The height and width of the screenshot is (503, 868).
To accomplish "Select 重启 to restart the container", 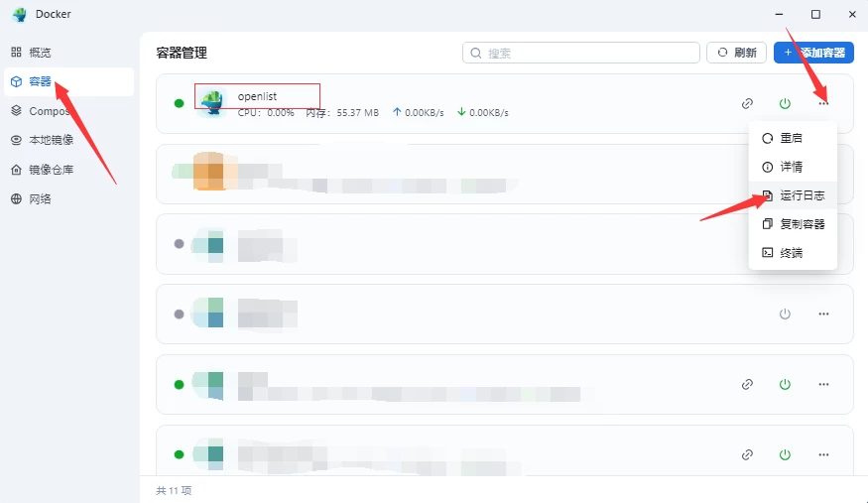I will (793, 138).
